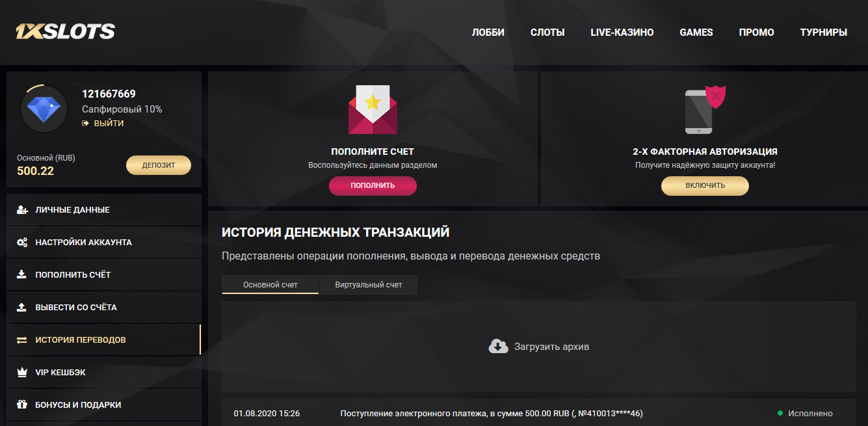
Task: Click the cloud download archive icon
Action: click(498, 346)
